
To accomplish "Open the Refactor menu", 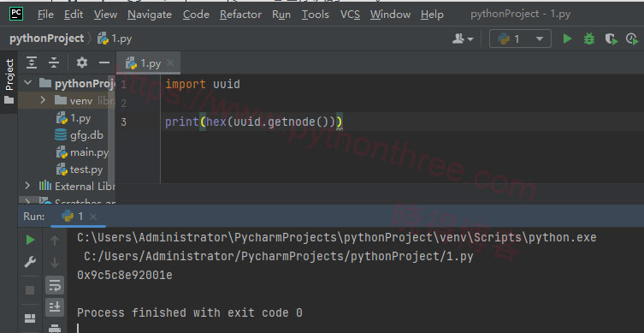I will pyautogui.click(x=240, y=15).
